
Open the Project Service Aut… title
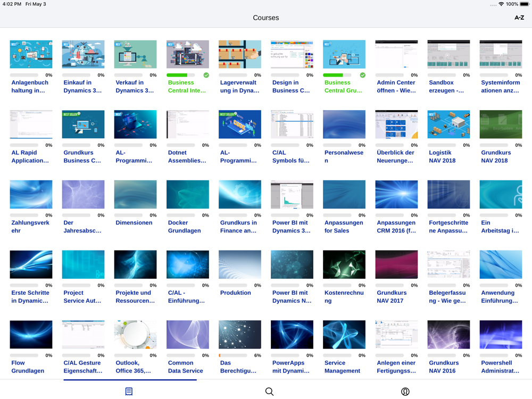pos(82,296)
